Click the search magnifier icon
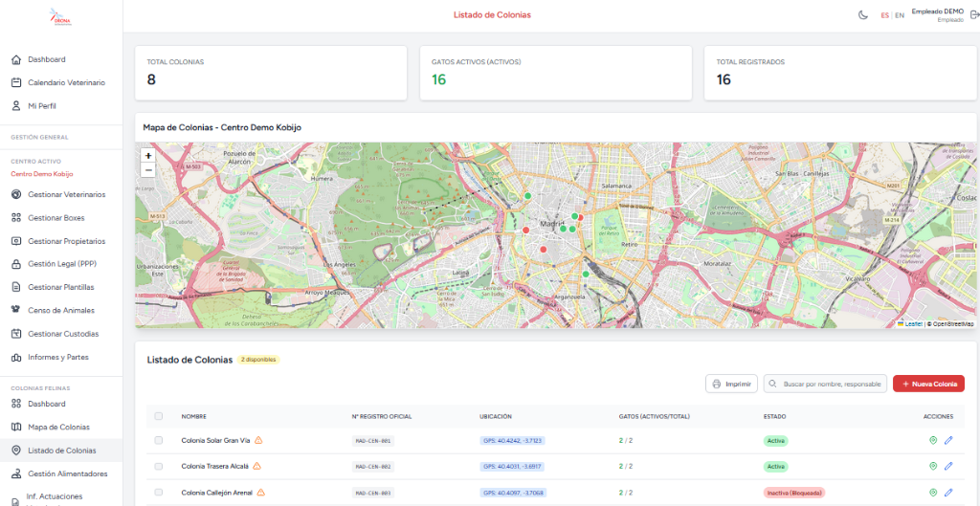 773,384
